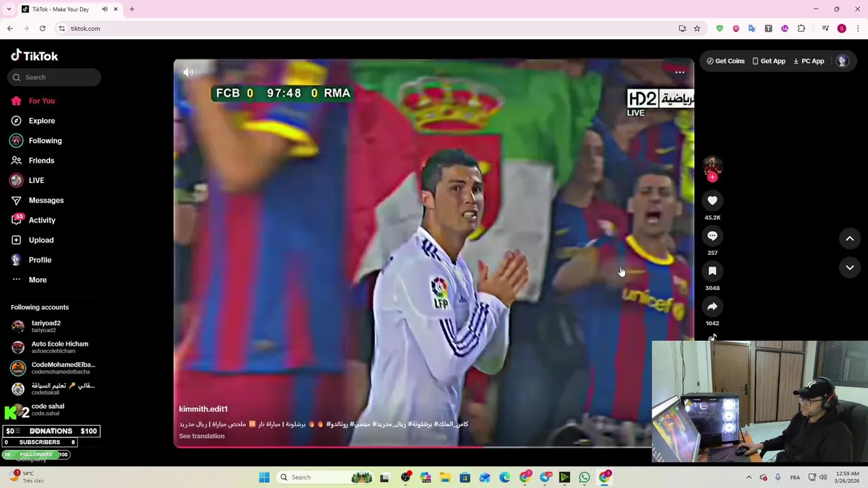
Task: Open Microsoft Edge from the taskbar
Action: click(505, 477)
